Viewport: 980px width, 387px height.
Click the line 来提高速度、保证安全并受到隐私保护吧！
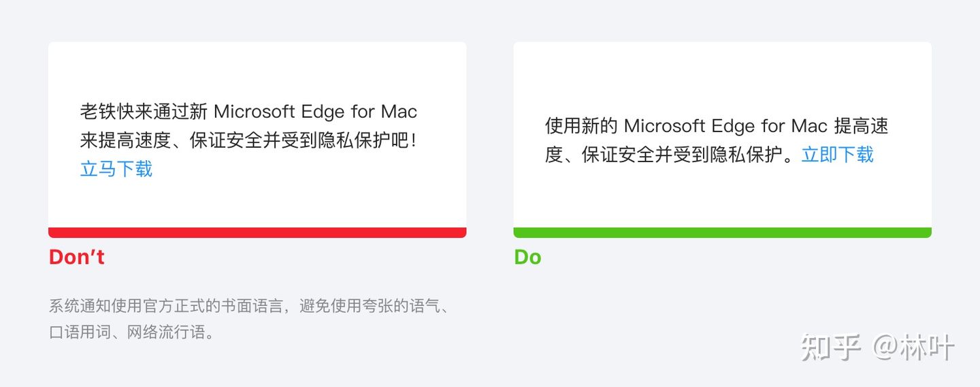[248, 140]
